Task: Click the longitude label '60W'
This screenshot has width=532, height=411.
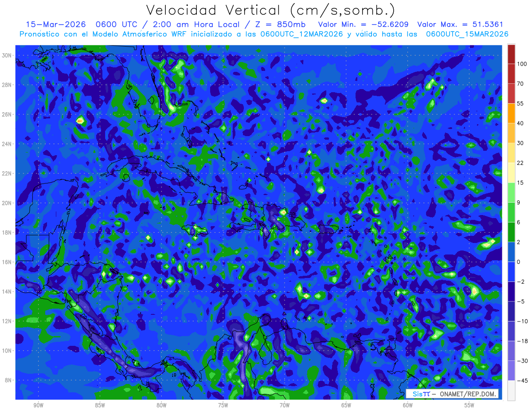Action: coord(408,405)
